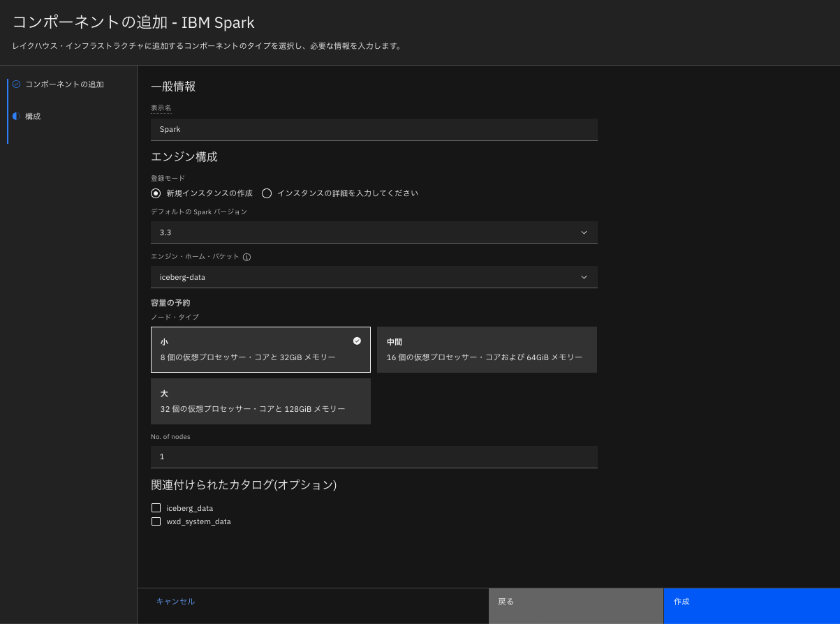Choose the 大 node type tile

click(x=260, y=401)
